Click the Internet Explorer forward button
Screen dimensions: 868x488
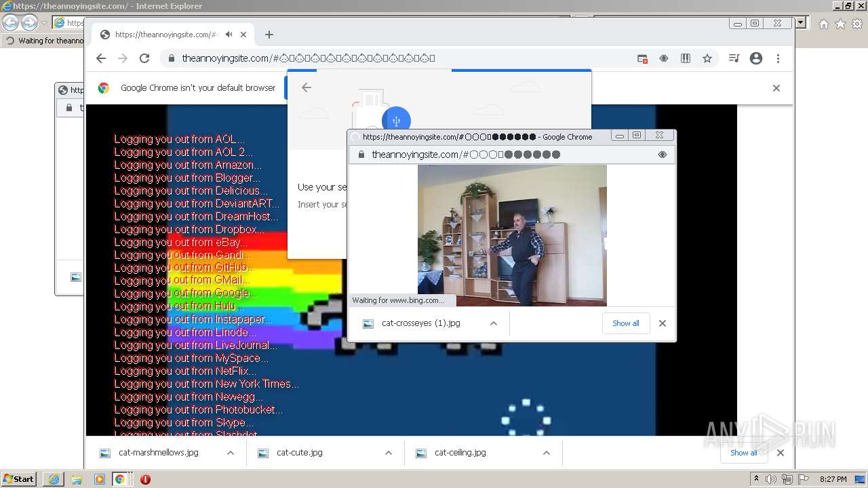pos(29,23)
